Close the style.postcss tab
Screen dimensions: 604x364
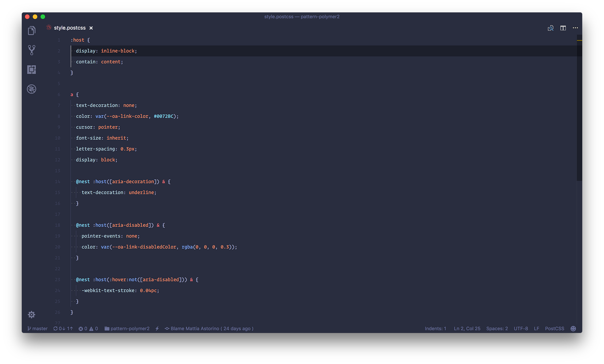tap(91, 28)
